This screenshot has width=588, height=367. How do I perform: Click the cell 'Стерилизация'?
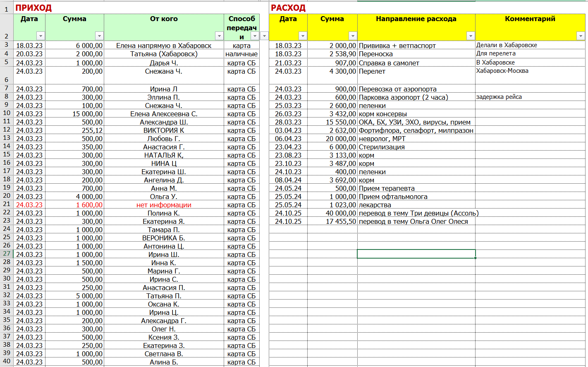coord(416,147)
